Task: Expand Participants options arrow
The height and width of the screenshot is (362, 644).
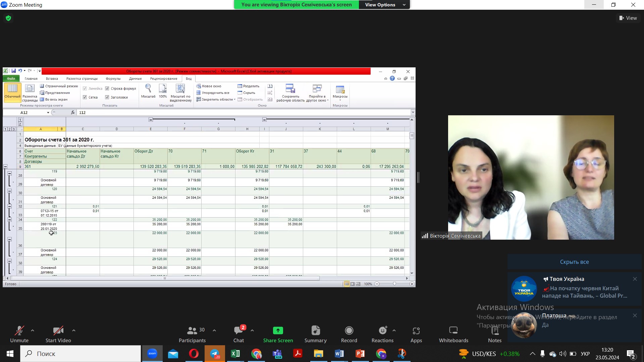Action: pyautogui.click(x=214, y=331)
